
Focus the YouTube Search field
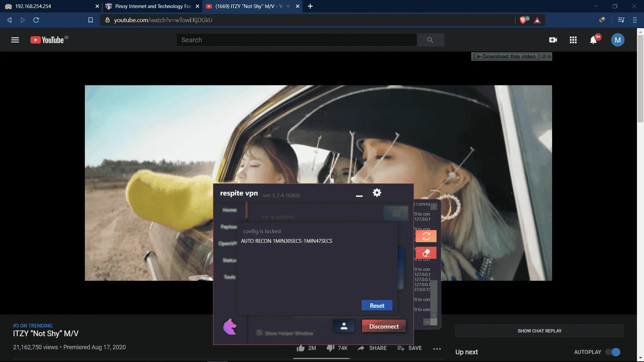point(297,40)
